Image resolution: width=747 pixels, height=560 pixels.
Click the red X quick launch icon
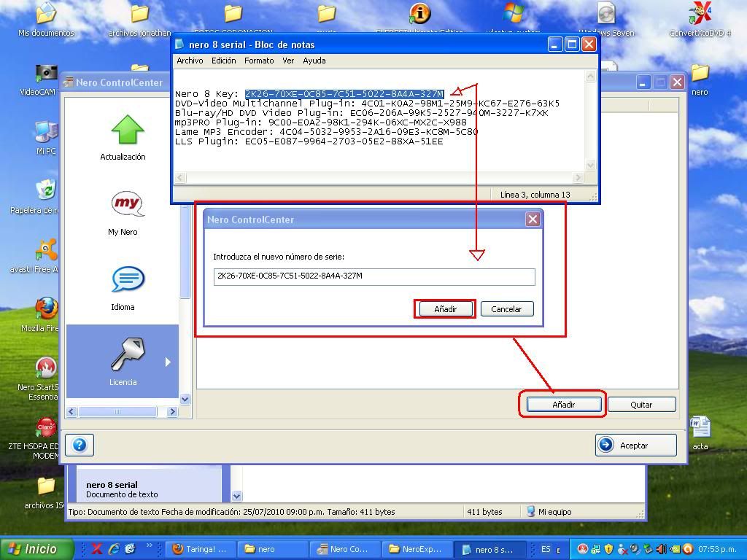click(x=97, y=549)
